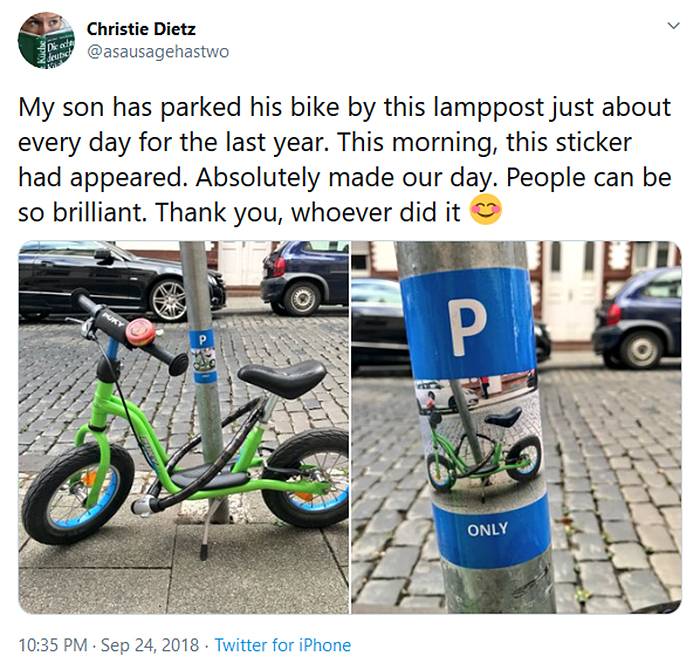The image size is (700, 663).
Task: Click the @asausagehastwo handle
Action: click(158, 51)
